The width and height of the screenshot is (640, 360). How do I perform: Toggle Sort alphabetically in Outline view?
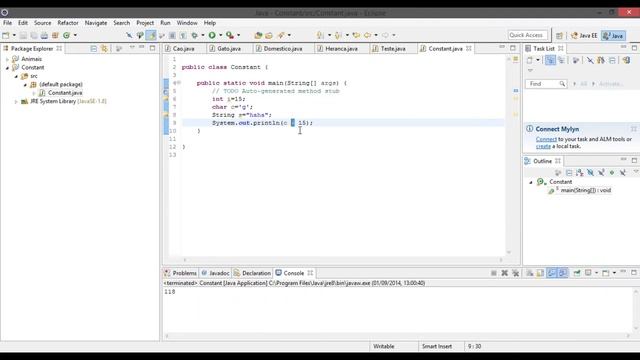coord(579,173)
